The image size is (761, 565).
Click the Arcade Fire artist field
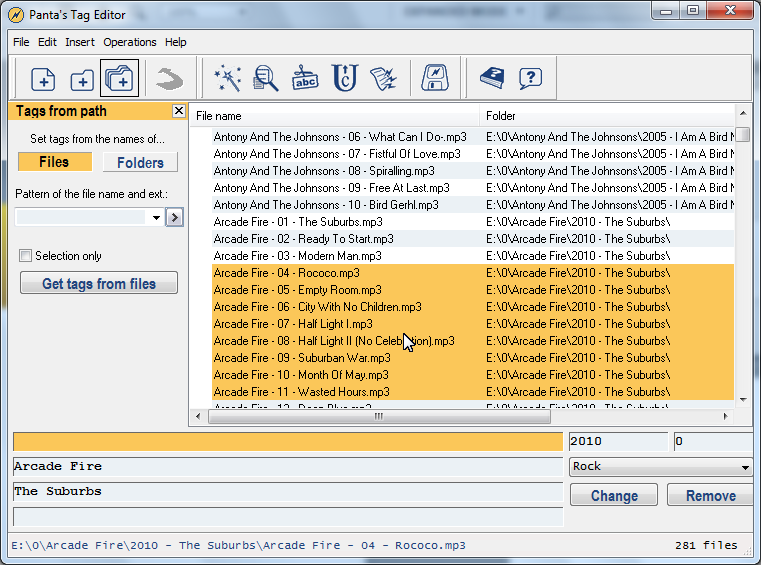click(288, 466)
